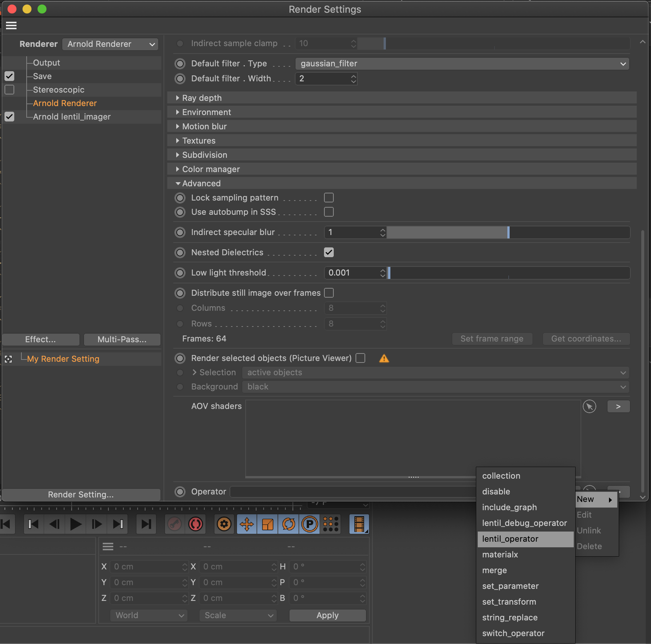651x644 pixels.
Task: Open the New submenu item
Action: (x=596, y=499)
